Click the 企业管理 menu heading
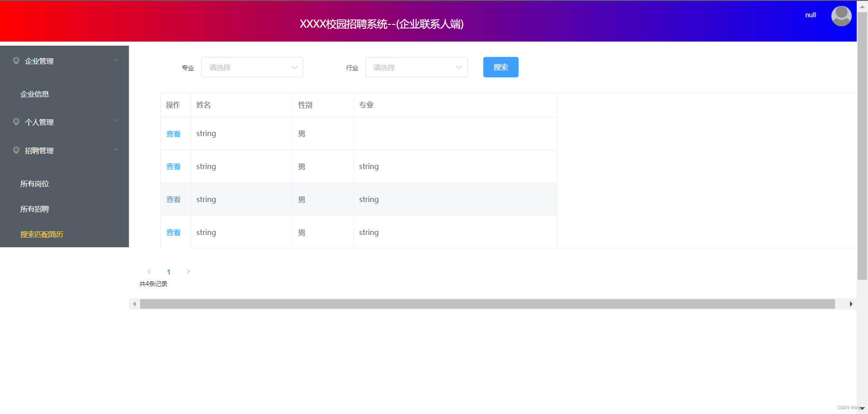Screen dimensions: 868x414 pos(39,61)
